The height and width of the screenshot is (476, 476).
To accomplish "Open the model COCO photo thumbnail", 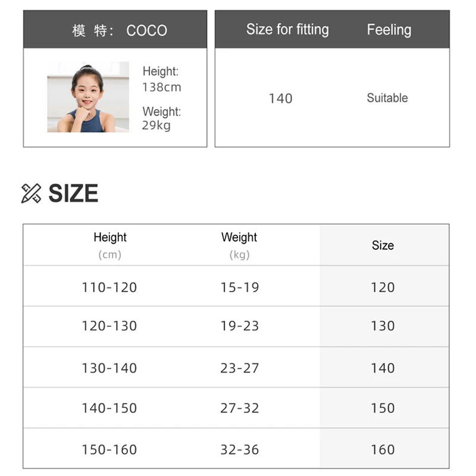I will pyautogui.click(x=88, y=97).
